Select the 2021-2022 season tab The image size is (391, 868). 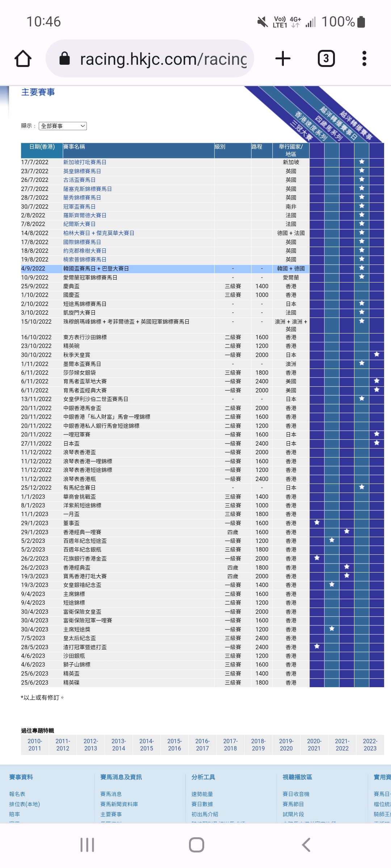342,745
